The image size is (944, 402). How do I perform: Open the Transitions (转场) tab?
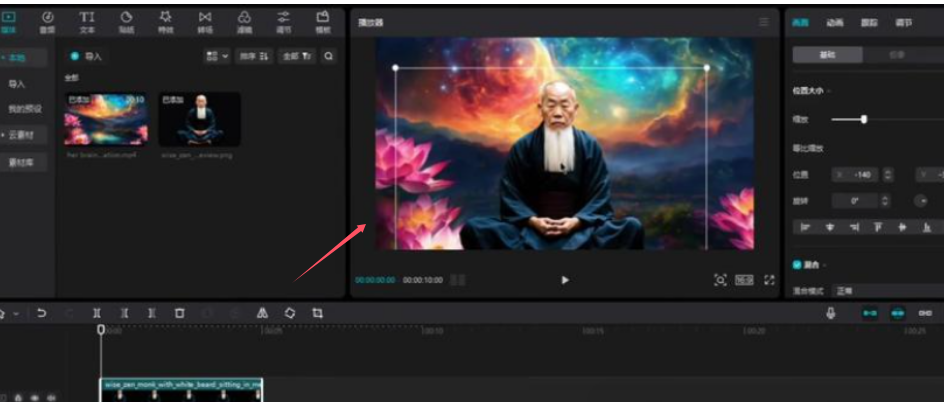pos(205,21)
